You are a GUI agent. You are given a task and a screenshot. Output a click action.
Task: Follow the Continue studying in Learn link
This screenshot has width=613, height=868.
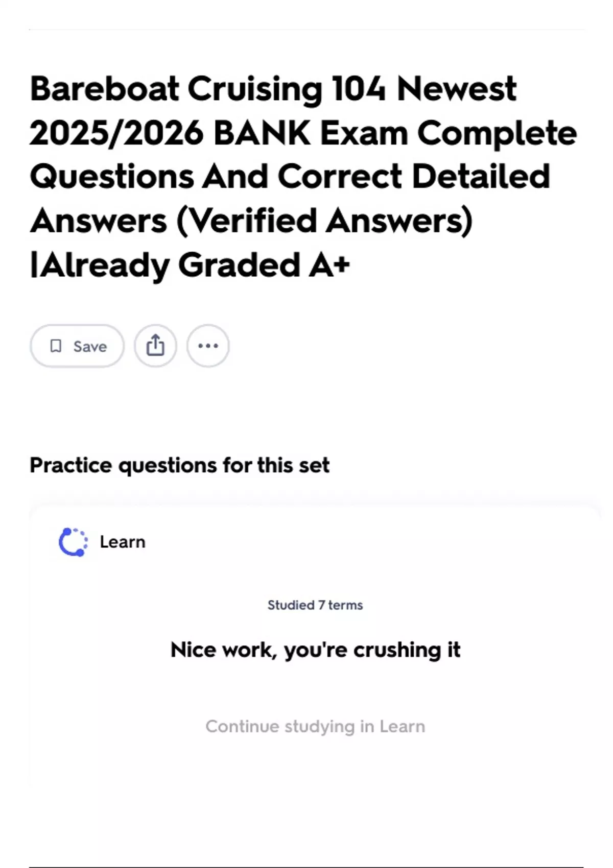tap(315, 726)
